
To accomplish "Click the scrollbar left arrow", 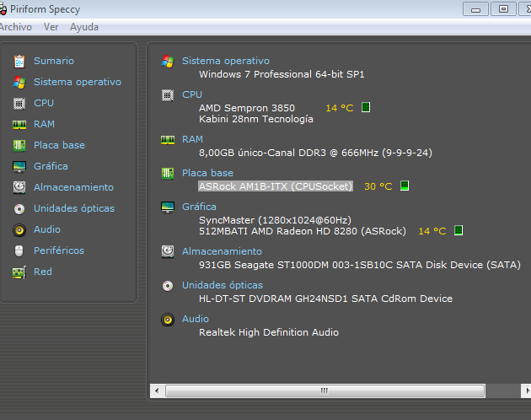I will (157, 390).
